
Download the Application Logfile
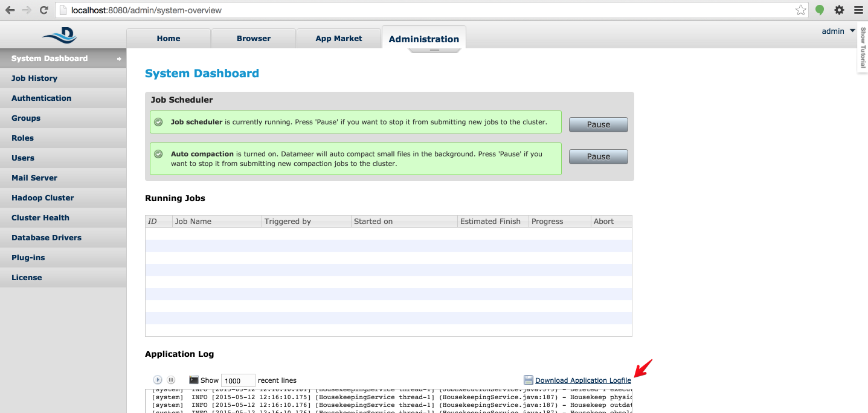coord(583,380)
